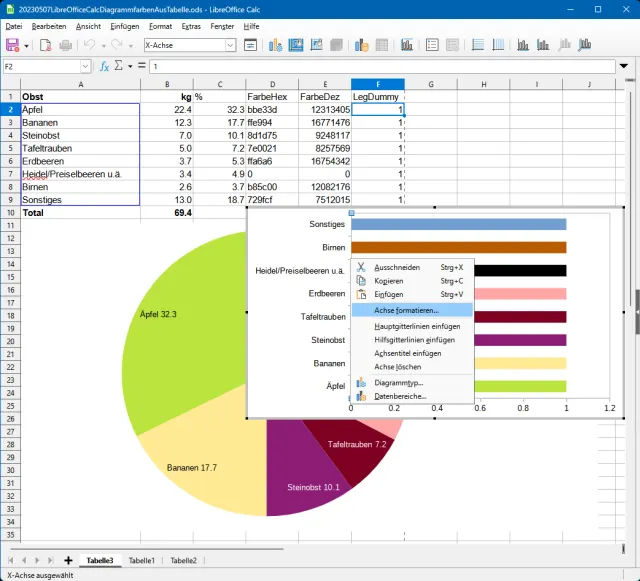This screenshot has height=581, width=640.
Task: Click the Function Wizard fx icon
Action: (x=104, y=66)
